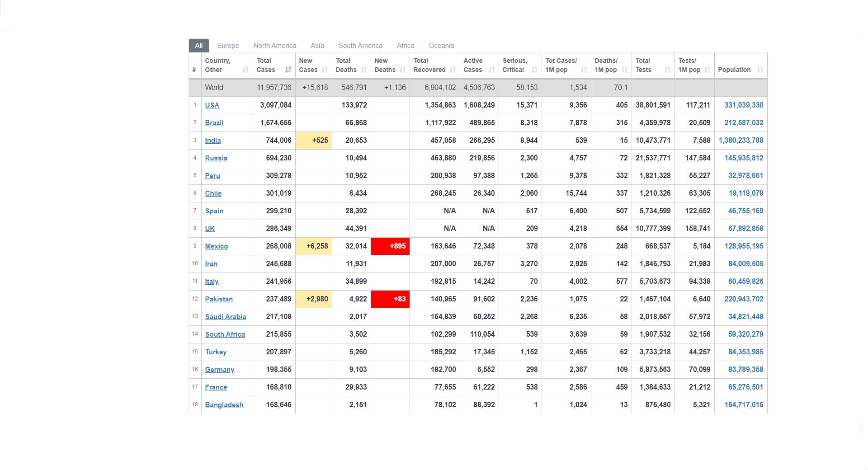Open the Chile country link

pyautogui.click(x=213, y=193)
